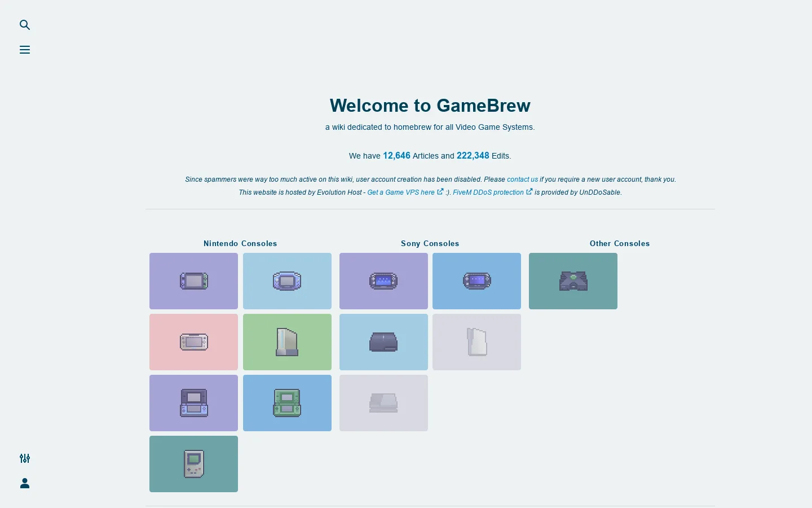Open the purple Switch handheld tile
Screen dimensions: 812x508
click(193, 281)
